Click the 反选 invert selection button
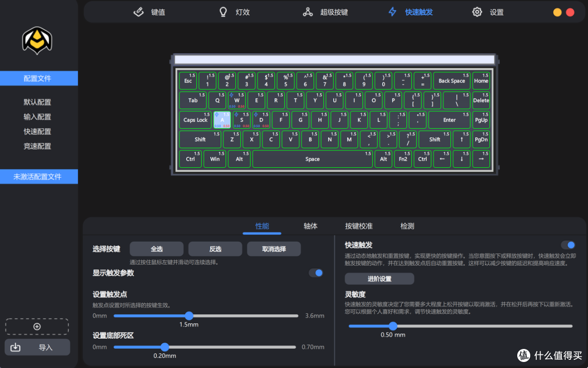The image size is (588, 368). point(215,248)
